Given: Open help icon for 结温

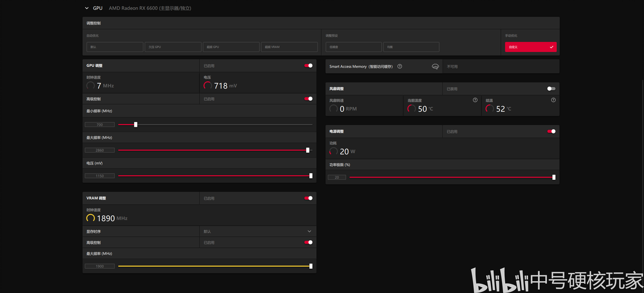Looking at the screenshot, I should [553, 100].
